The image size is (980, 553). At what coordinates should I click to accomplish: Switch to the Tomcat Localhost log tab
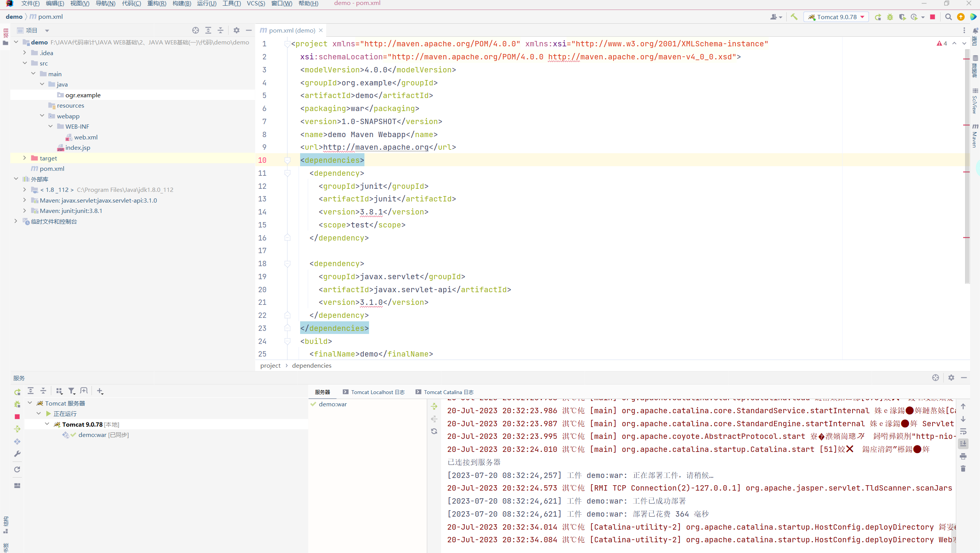click(374, 392)
